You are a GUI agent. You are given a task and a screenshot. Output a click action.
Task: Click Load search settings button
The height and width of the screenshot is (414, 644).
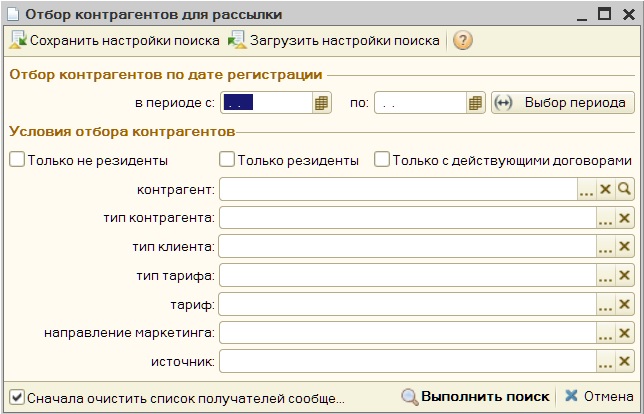pyautogui.click(x=334, y=41)
